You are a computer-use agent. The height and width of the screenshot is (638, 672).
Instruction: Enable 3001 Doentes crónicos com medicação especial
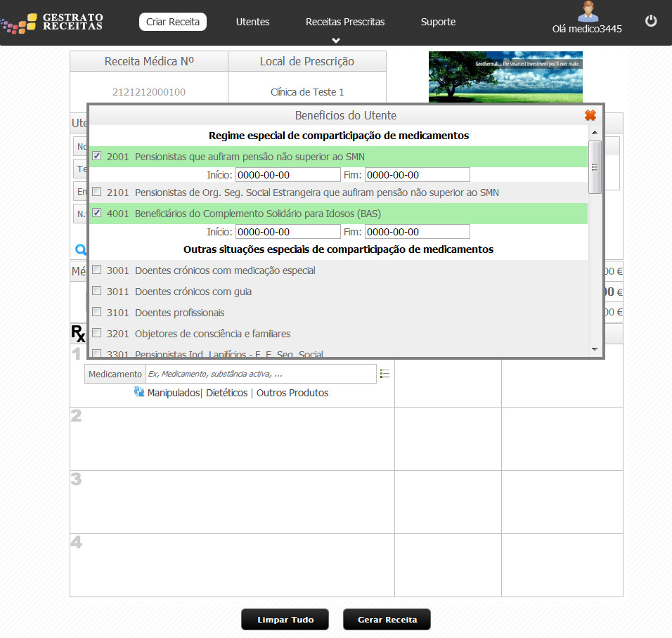pyautogui.click(x=97, y=270)
